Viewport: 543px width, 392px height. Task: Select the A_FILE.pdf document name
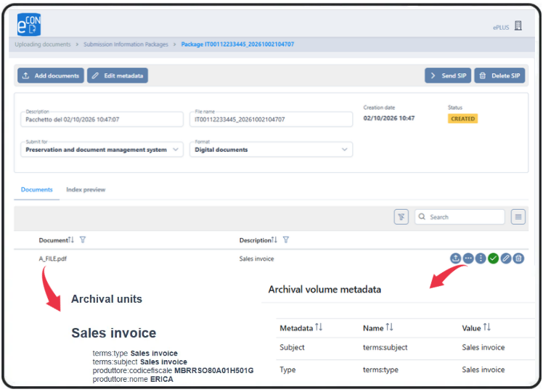click(53, 258)
